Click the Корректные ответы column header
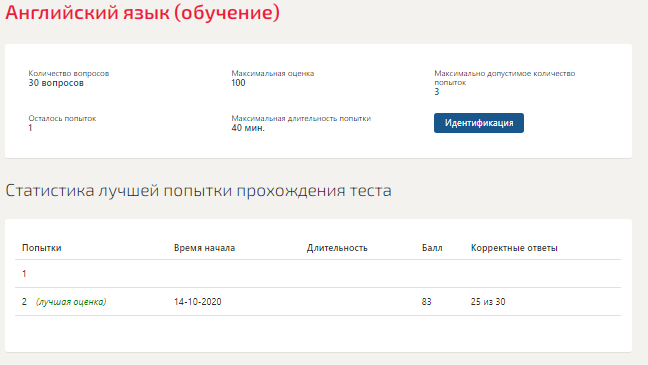This screenshot has height=365, width=648. coord(514,248)
